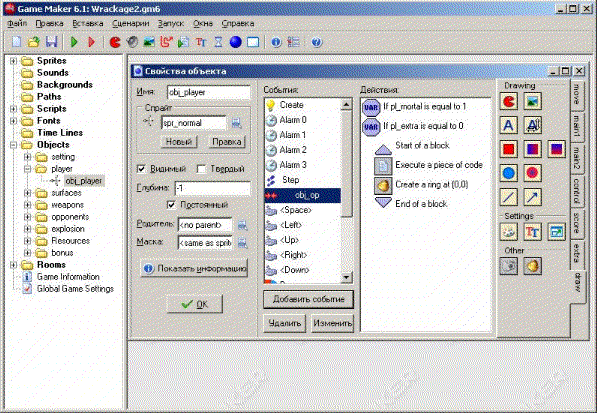This screenshot has width=597, height=414.
Task: Add a sound from the toolbar
Action: (x=132, y=42)
